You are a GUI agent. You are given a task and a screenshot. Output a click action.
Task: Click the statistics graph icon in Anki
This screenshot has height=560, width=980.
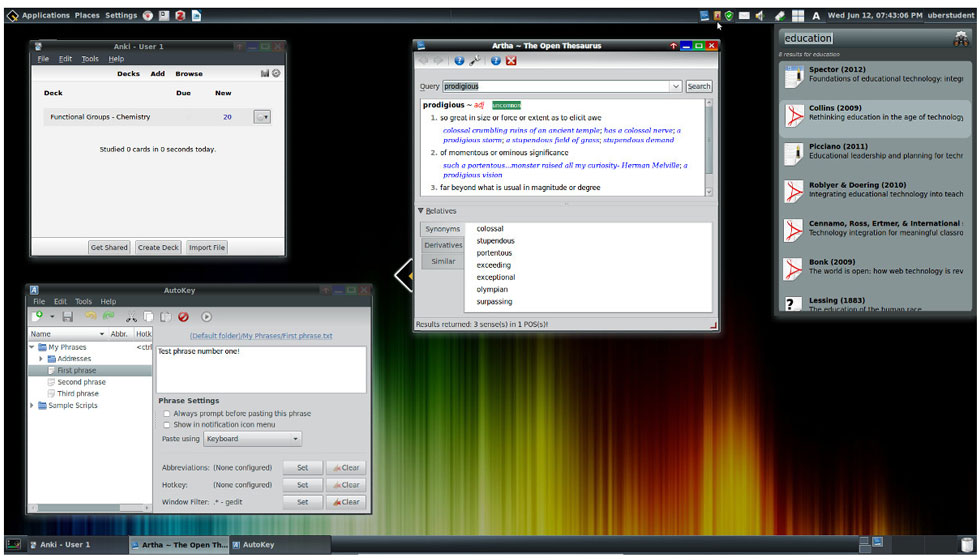tap(265, 73)
